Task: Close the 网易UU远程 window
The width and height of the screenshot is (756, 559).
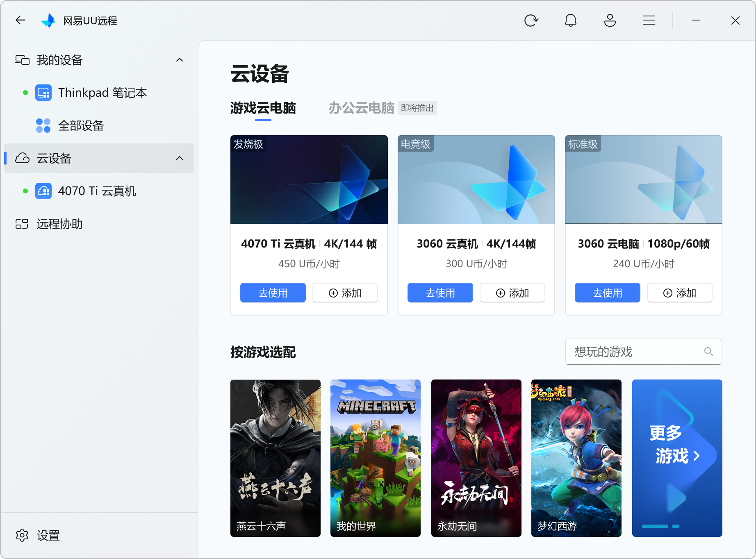Action: pos(736,20)
